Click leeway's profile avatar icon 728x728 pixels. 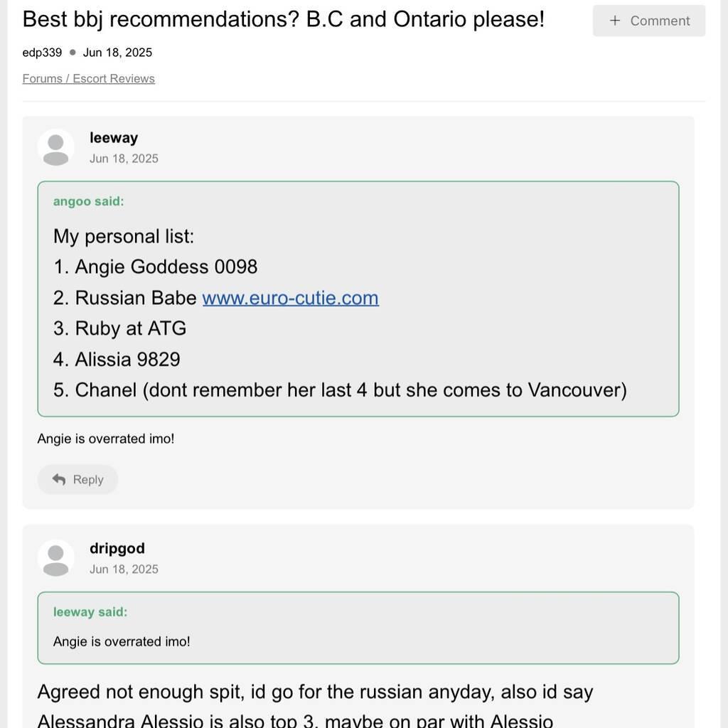point(55,148)
